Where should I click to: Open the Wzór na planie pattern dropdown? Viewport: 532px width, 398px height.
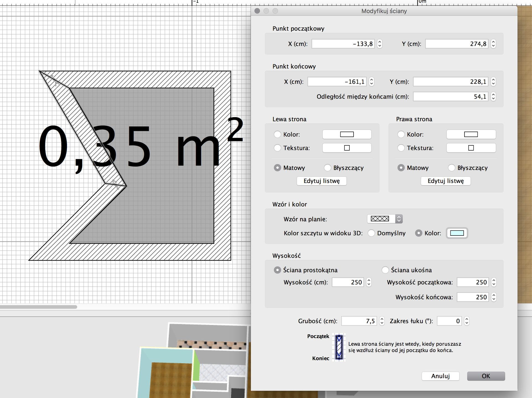coord(385,219)
